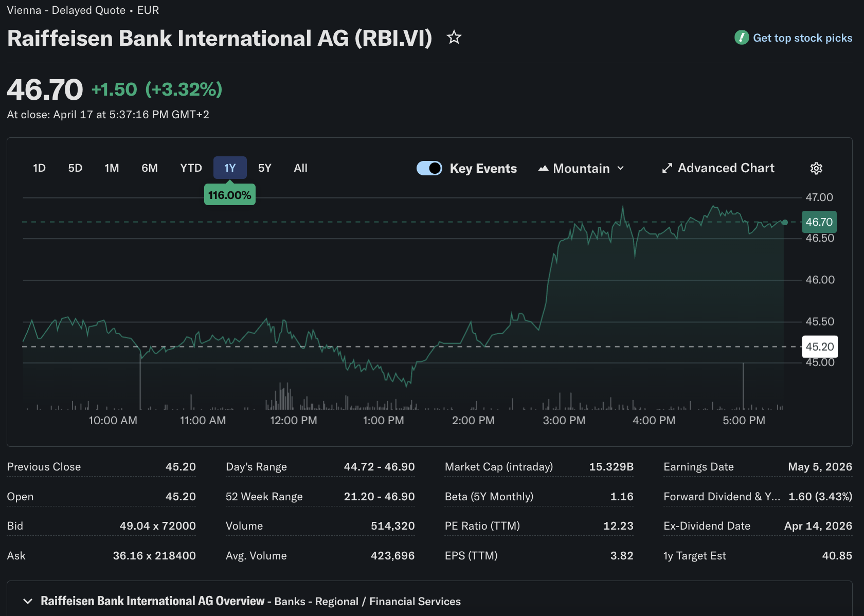Click the Volume value 514,320

click(x=392, y=526)
